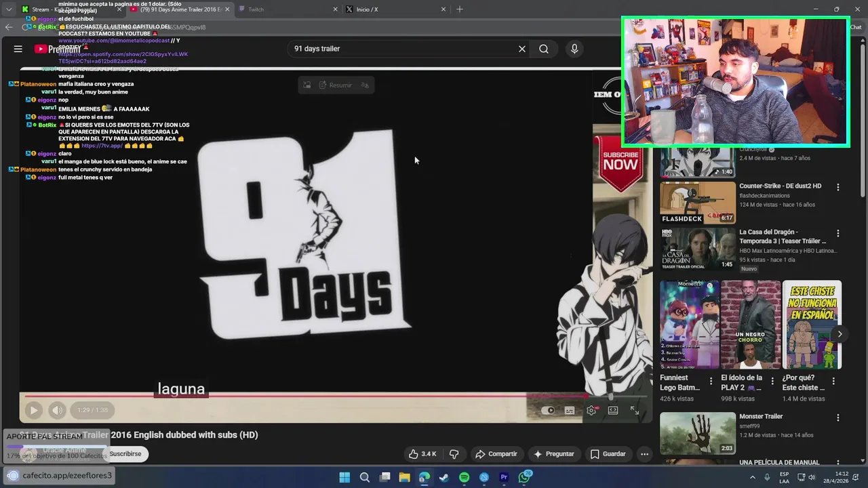Open options menu for Counter-Strike DE dust2 video

pyautogui.click(x=837, y=187)
